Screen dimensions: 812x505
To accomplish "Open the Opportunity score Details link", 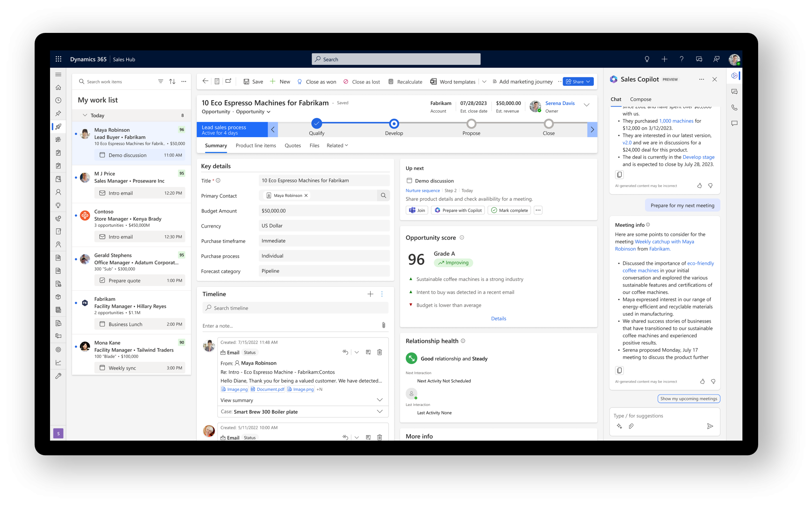I will pos(498,318).
